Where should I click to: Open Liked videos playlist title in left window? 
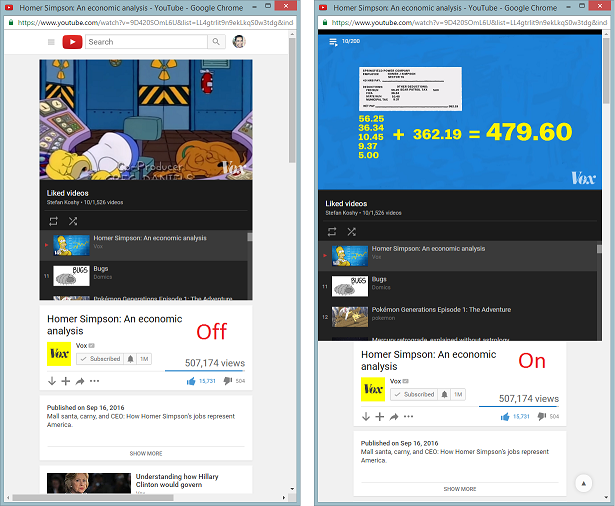(x=67, y=193)
